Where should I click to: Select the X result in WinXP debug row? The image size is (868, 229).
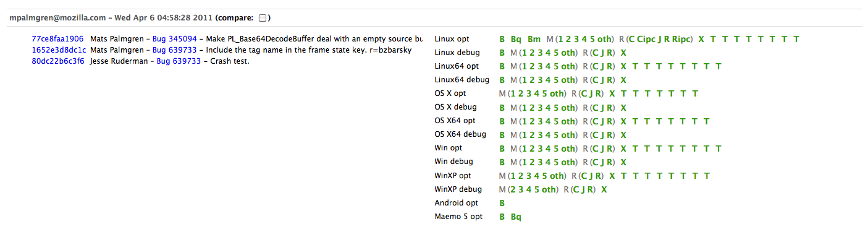pyautogui.click(x=604, y=190)
